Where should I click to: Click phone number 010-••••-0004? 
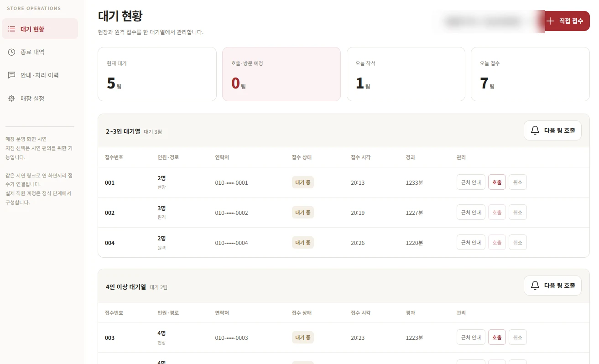(x=231, y=243)
